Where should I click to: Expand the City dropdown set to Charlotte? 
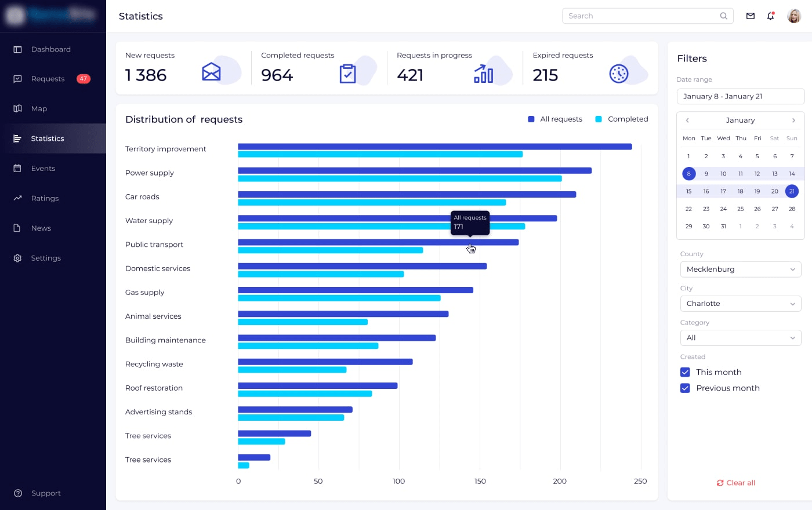[741, 303]
